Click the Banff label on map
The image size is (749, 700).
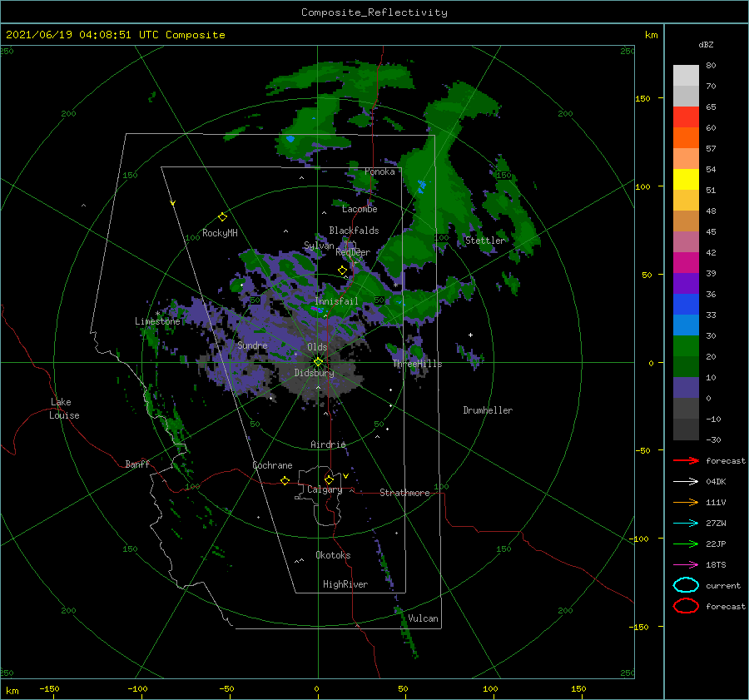(137, 464)
